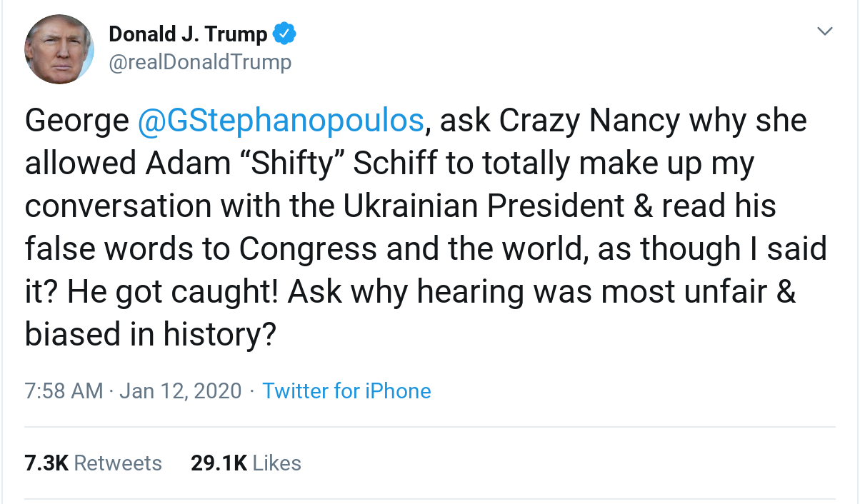
Task: Click the 7:58 AM timestamp
Action: pyautogui.click(x=64, y=391)
